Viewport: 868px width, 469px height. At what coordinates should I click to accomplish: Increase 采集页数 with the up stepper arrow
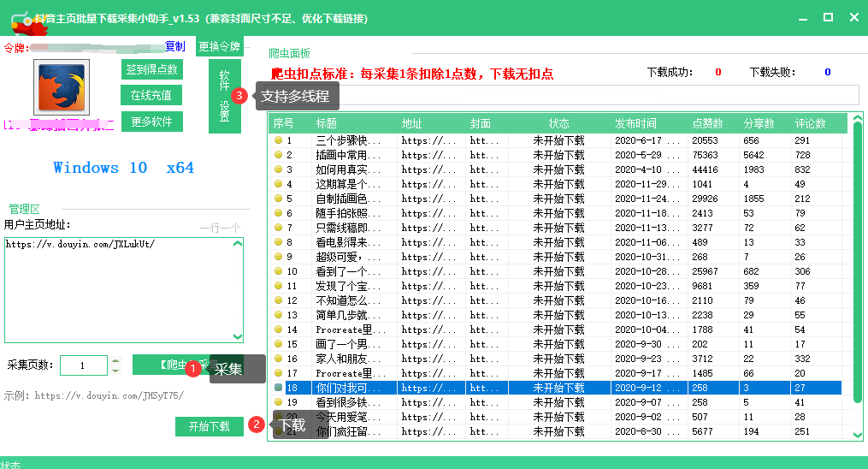pos(115,360)
